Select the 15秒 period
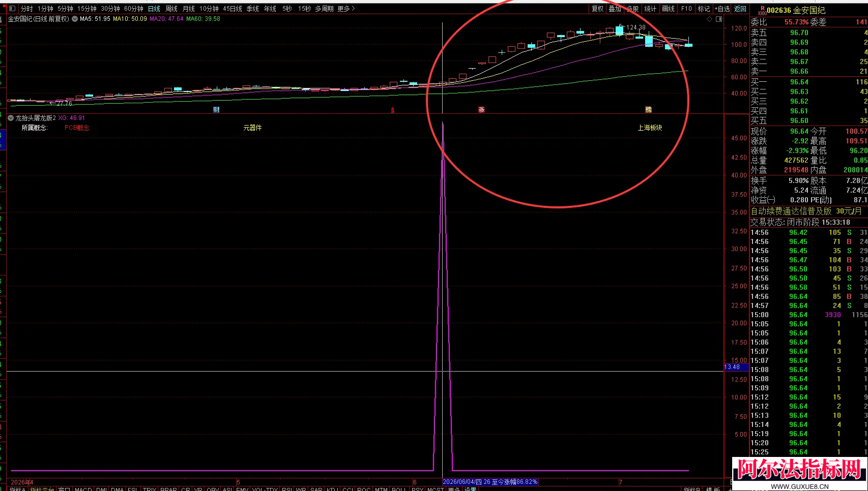Screen dimensions: 868x491 coord(304,9)
